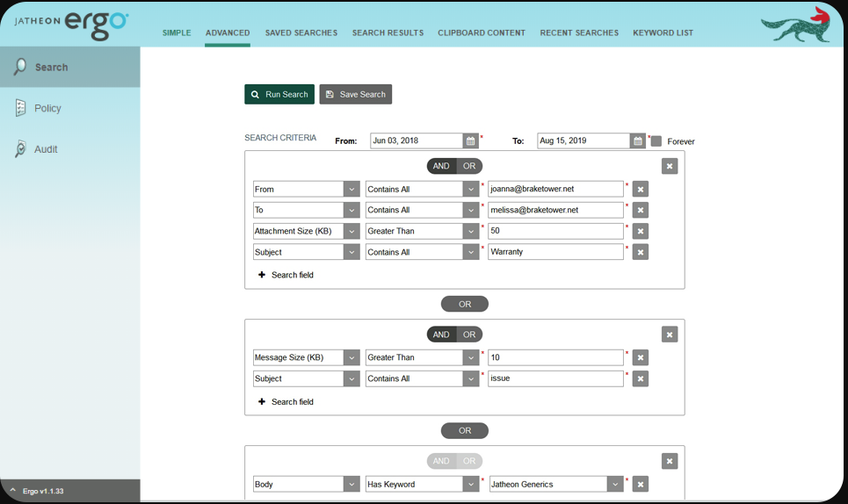
Task: Set second group operator to AND
Action: pos(441,335)
